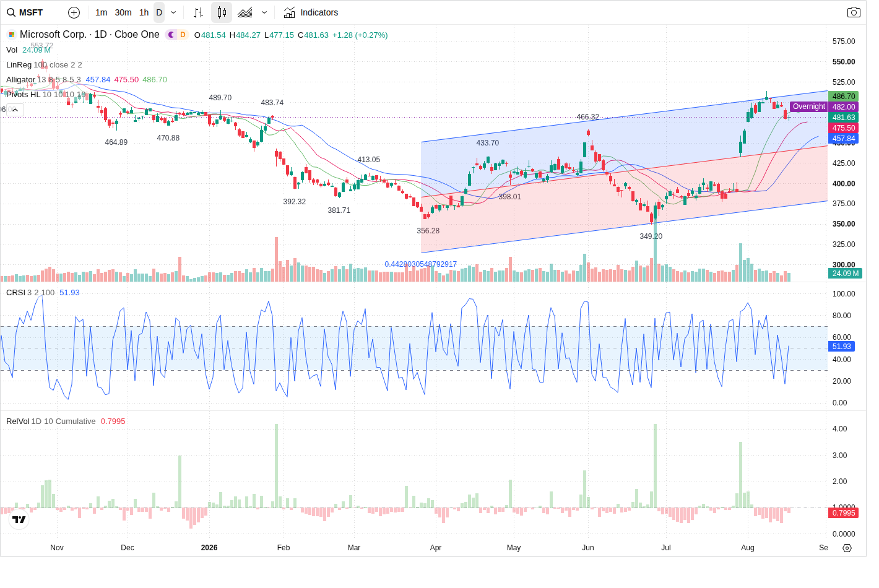879x588 pixels.
Task: Click the 24.09 M volume axis label
Action: [x=845, y=273]
